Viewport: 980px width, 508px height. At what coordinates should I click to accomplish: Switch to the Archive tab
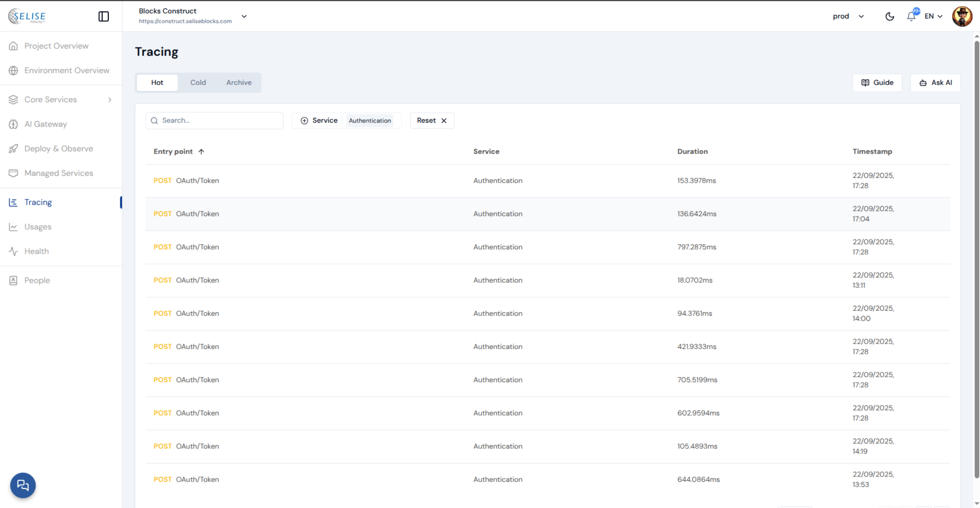pos(239,83)
